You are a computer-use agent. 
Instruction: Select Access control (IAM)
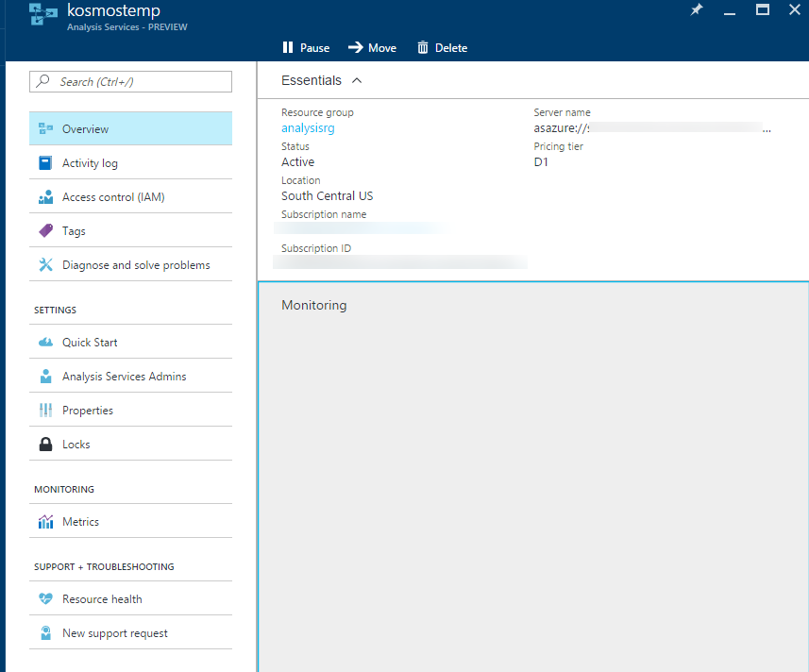coord(113,197)
